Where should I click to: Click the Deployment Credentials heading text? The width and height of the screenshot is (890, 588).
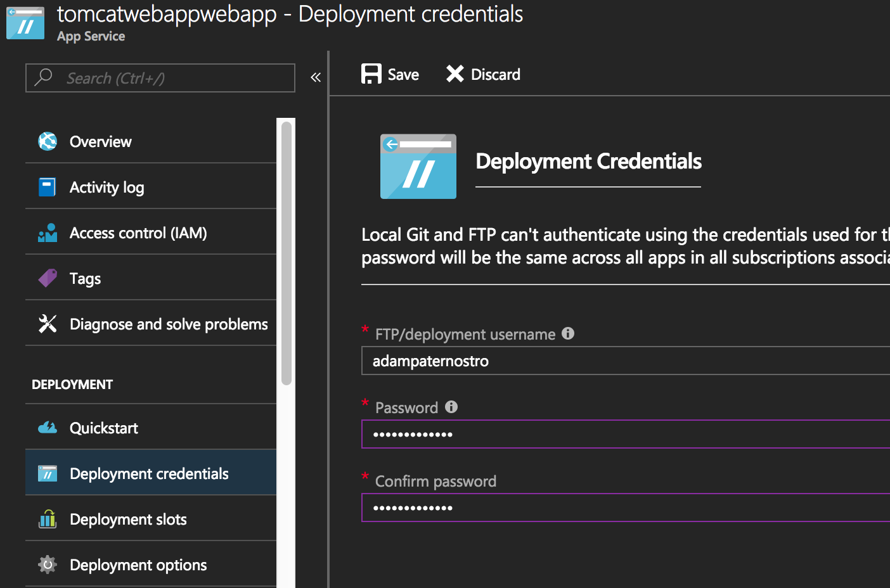coord(588,162)
